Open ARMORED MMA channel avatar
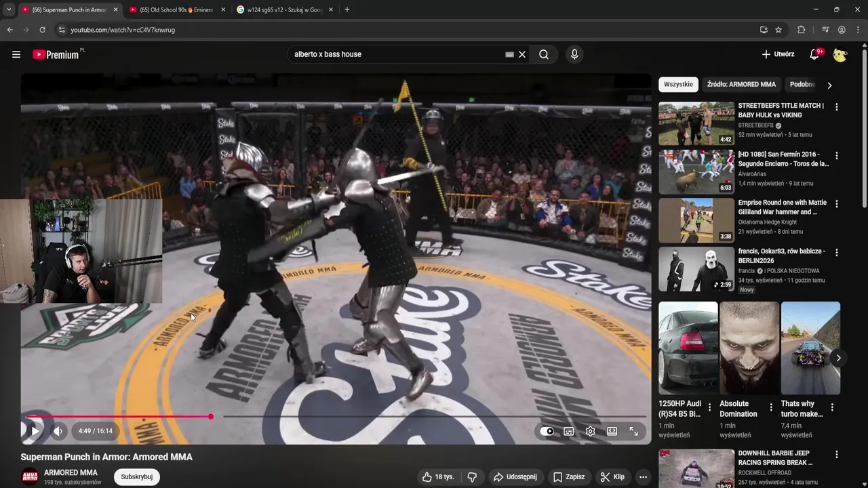Image resolution: width=868 pixels, height=488 pixels. point(30,477)
